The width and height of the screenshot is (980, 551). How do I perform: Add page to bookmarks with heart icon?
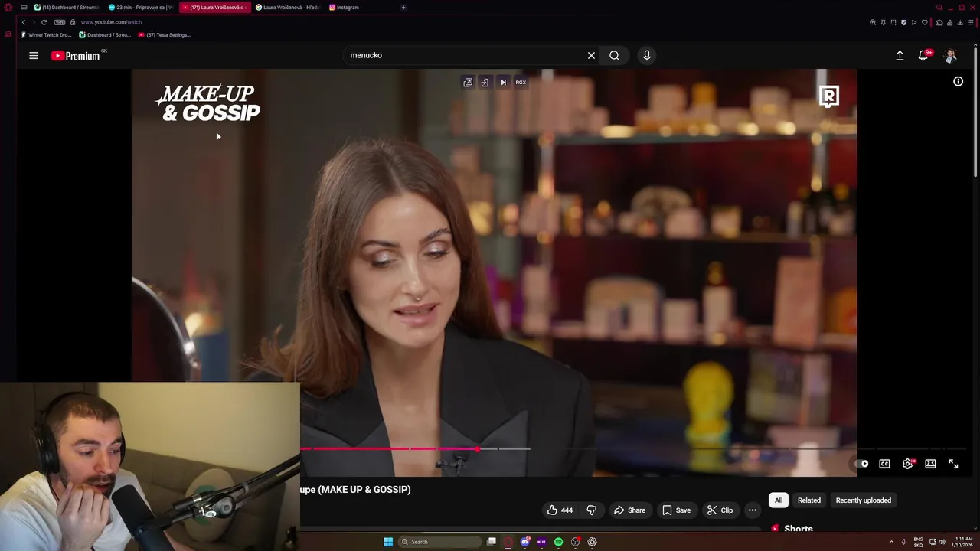pos(924,22)
